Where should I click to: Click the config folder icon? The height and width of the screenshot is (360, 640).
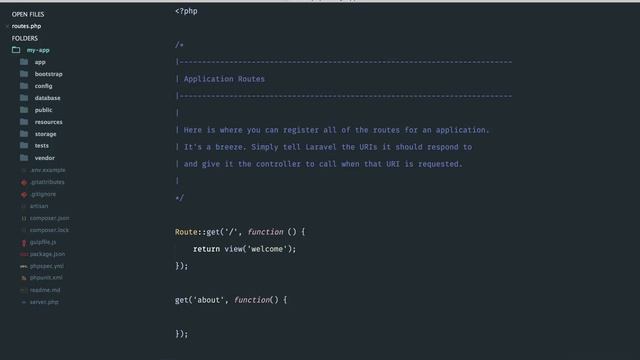coord(24,86)
